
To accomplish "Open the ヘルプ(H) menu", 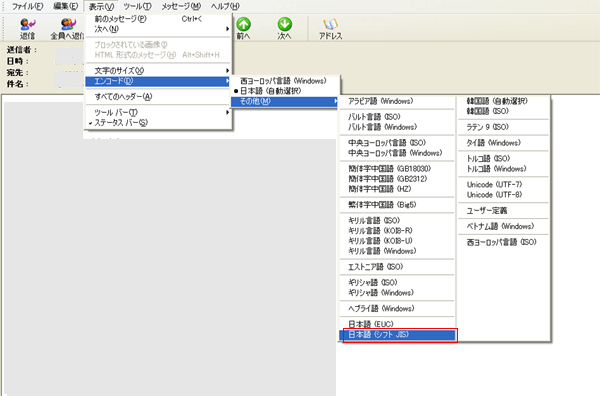I will [225, 7].
